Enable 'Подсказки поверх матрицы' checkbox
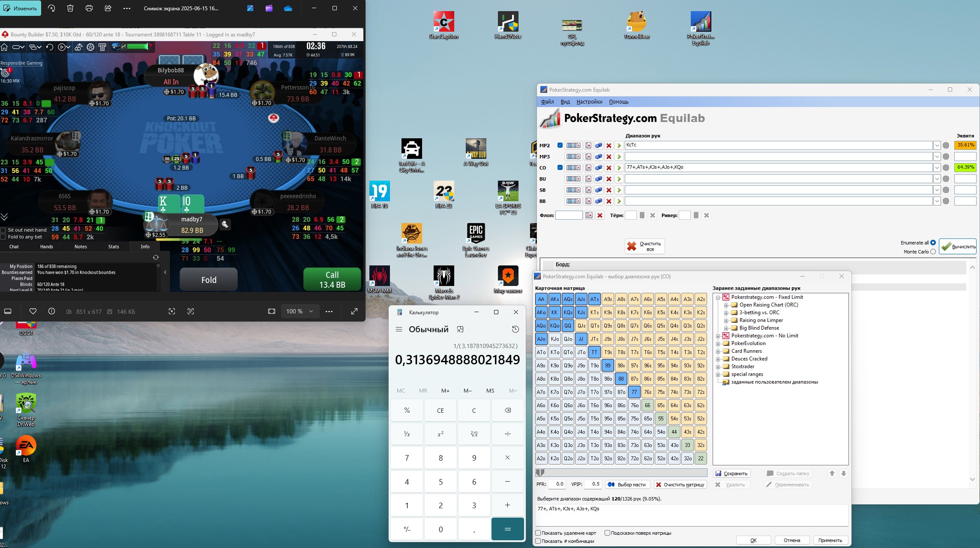The image size is (980, 548). click(607, 533)
